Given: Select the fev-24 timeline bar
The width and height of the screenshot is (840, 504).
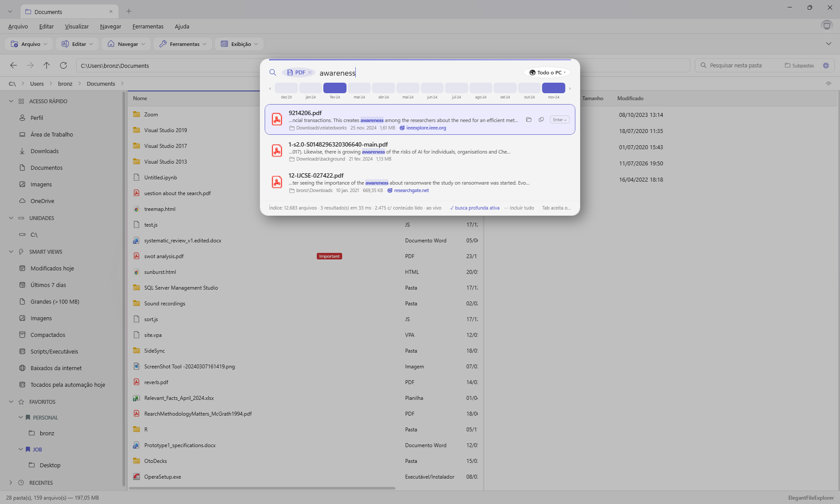Looking at the screenshot, I should (335, 88).
